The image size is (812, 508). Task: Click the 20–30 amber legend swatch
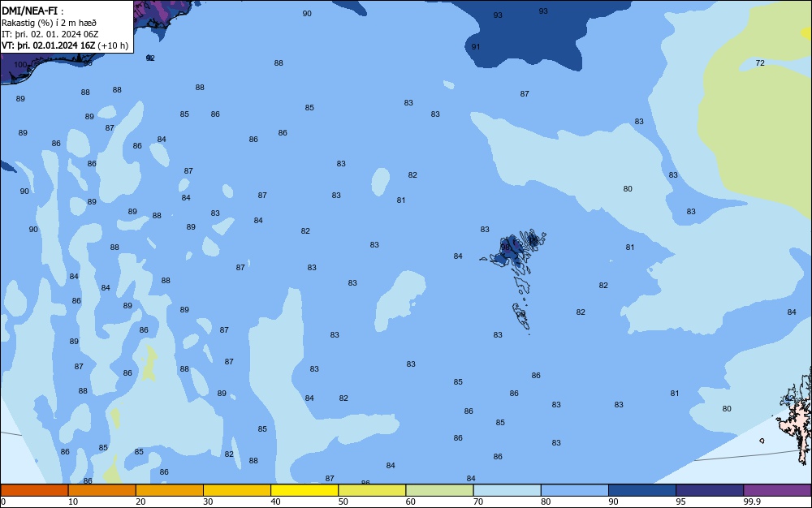[170, 490]
